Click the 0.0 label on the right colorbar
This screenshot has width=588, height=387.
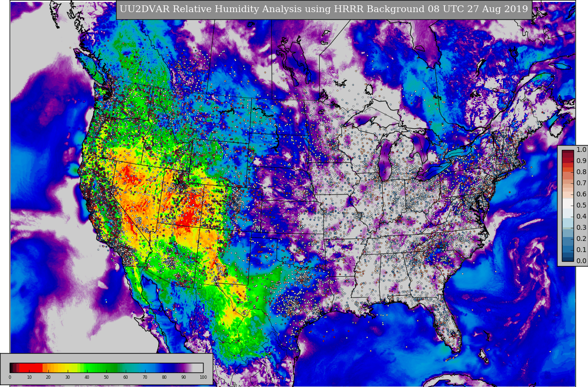pos(581,261)
